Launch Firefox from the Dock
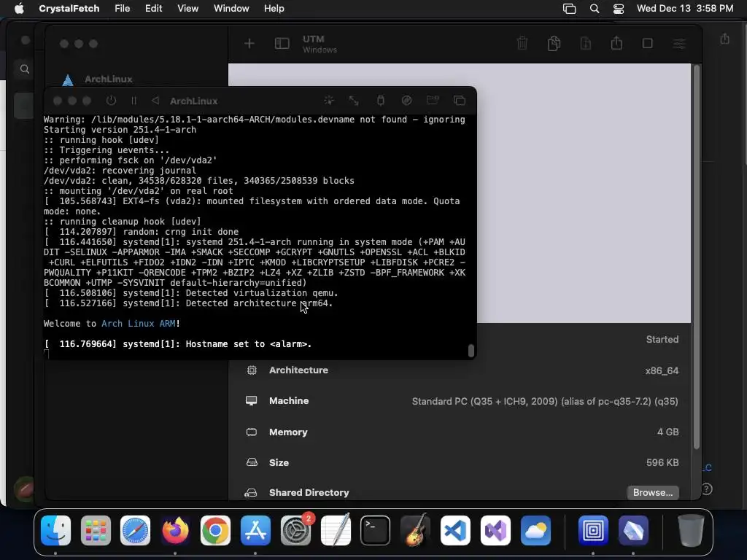 coord(175,530)
